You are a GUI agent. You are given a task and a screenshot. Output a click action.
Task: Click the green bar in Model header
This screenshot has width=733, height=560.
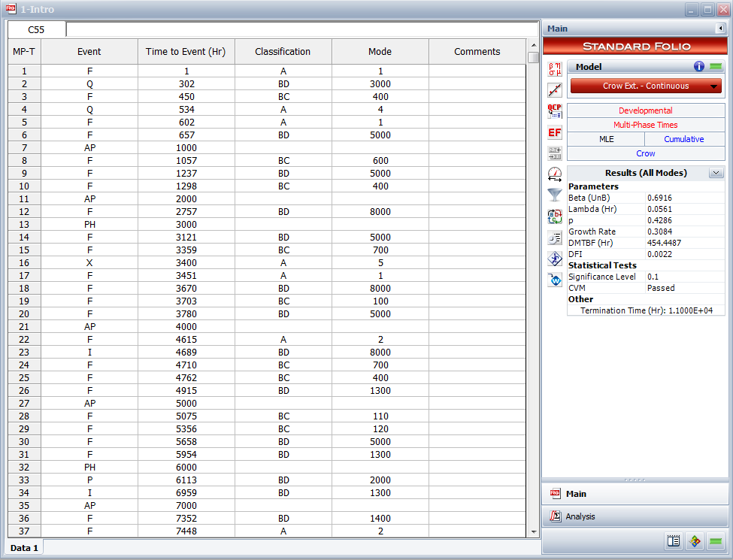716,66
